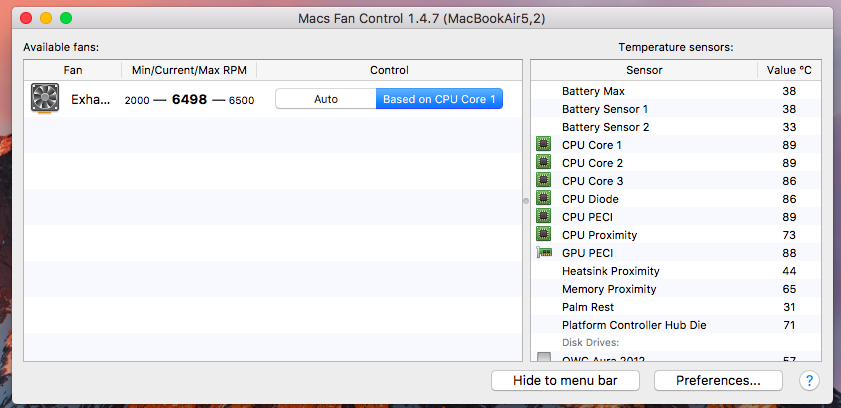Click the pane splitter handle dot
The height and width of the screenshot is (408, 841).
[x=526, y=201]
